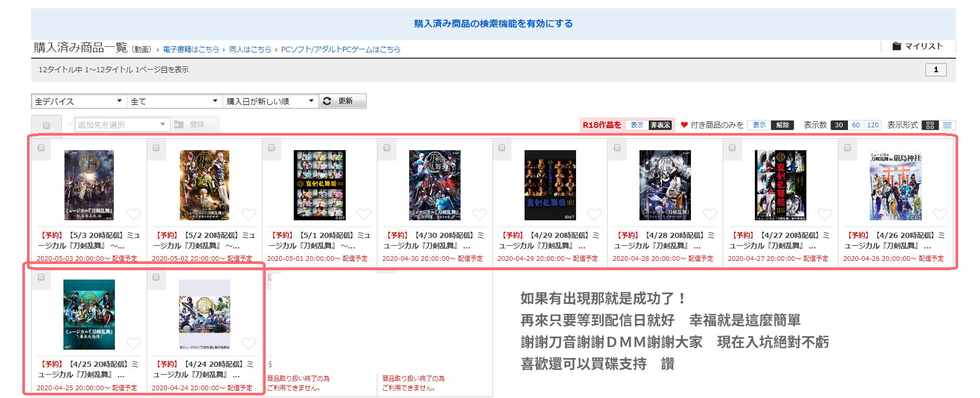
Task: Favorite the 4/25 item with its heart icon
Action: click(x=134, y=343)
